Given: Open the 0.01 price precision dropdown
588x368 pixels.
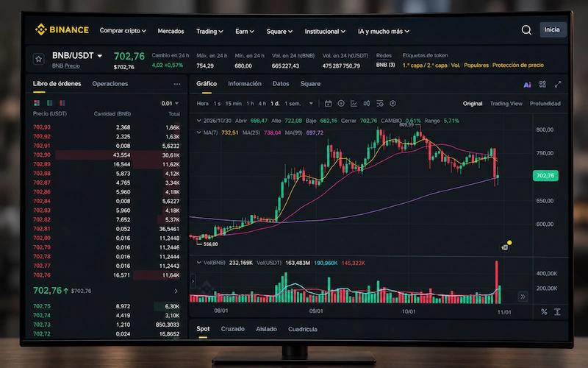Looking at the screenshot, I should pos(171,103).
